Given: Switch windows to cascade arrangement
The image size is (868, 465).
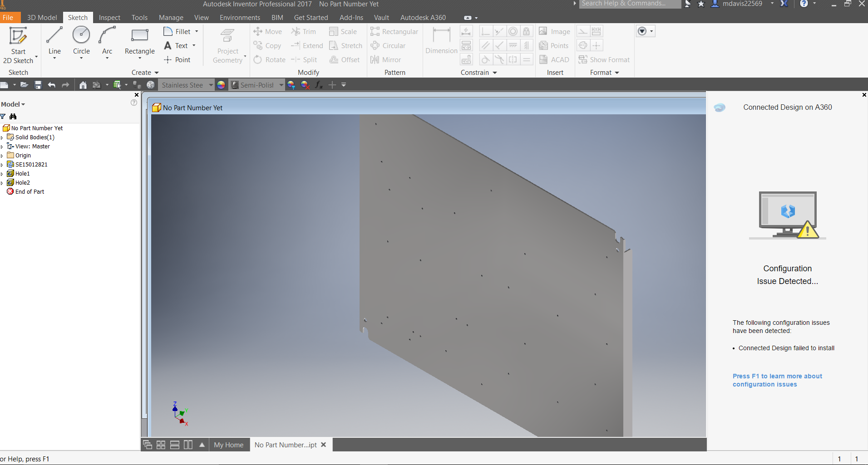Looking at the screenshot, I should (148, 445).
